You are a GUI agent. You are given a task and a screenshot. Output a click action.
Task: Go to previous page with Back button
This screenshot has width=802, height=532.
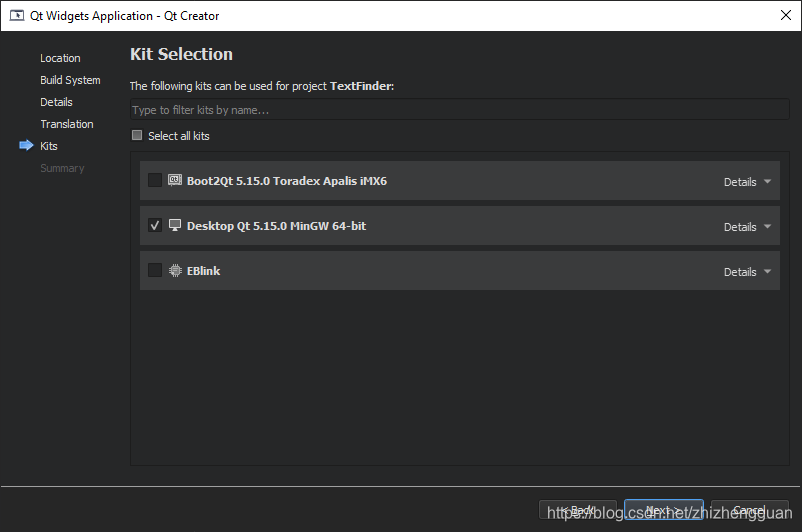click(x=578, y=509)
